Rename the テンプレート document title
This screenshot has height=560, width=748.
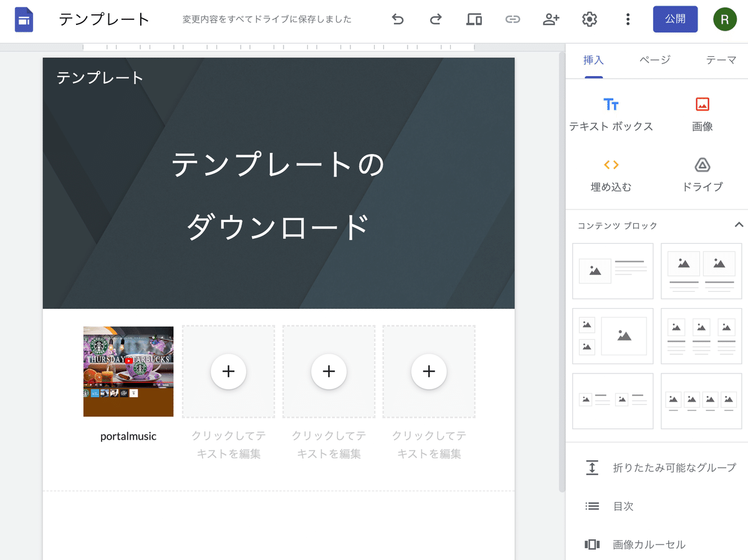click(x=105, y=19)
